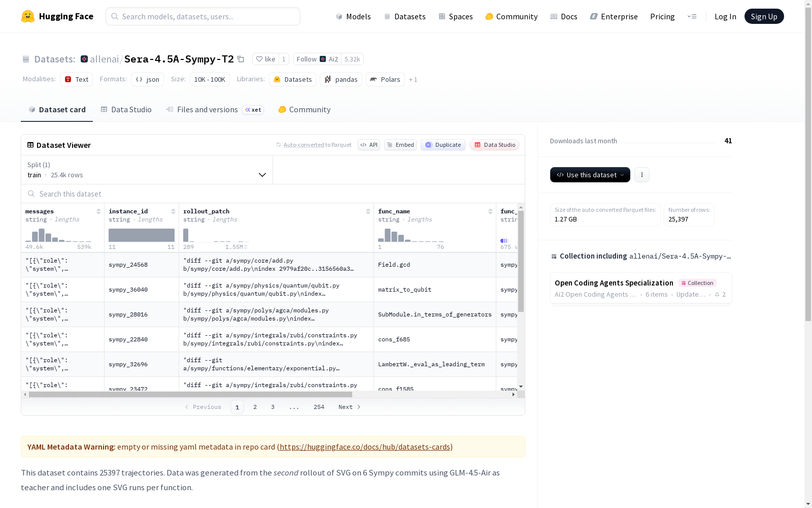Open the Models menu item
Viewport: 812px width, 508px height.
tap(353, 17)
